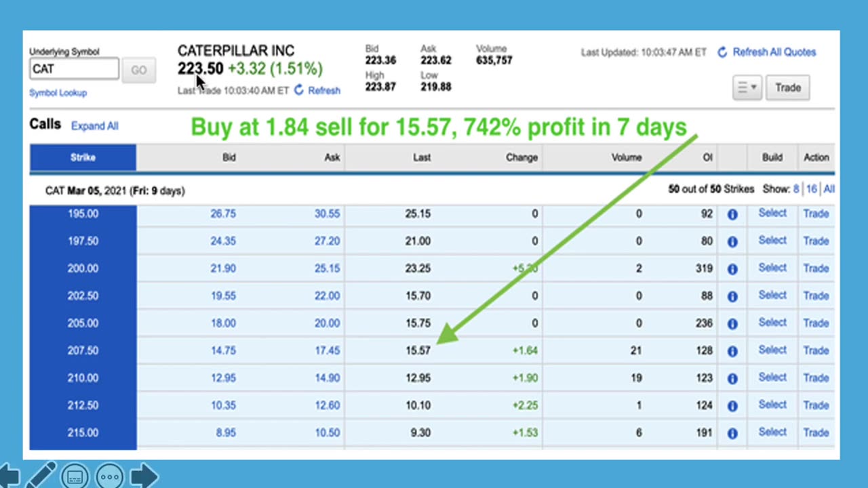Click the Refresh All Quotes circular arrow icon
Image resolution: width=868 pixels, height=488 pixels.
[x=722, y=52]
